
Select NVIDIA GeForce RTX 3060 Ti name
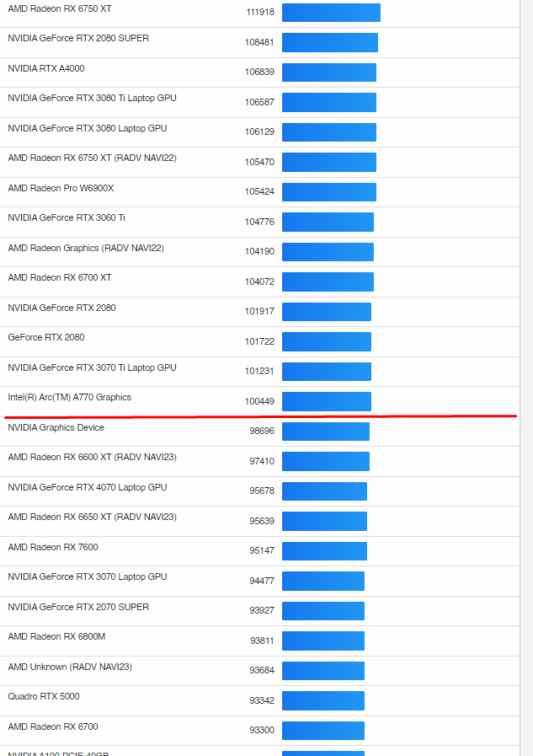click(x=67, y=218)
